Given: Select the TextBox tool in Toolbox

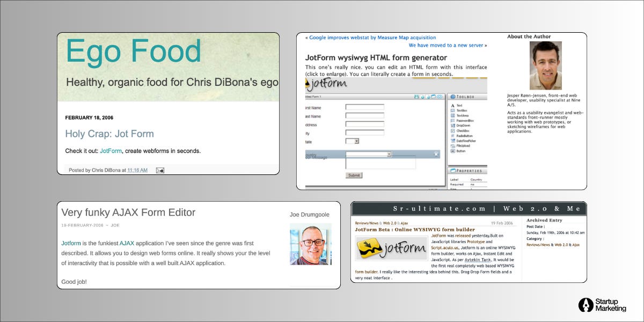Looking at the screenshot, I should pos(458,111).
